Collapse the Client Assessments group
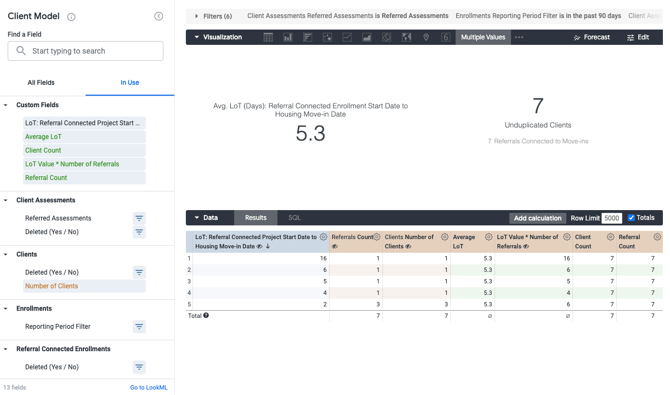The width and height of the screenshot is (670, 395). tap(6, 200)
